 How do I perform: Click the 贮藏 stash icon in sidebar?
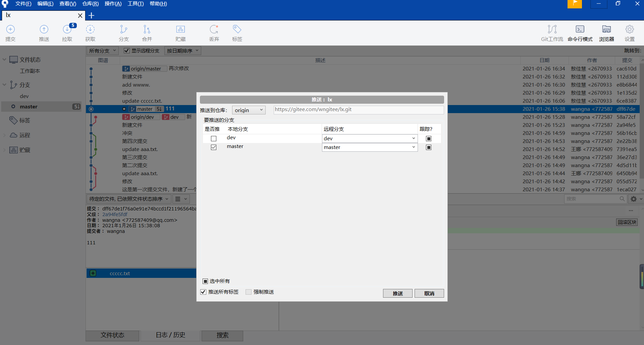pos(13,150)
